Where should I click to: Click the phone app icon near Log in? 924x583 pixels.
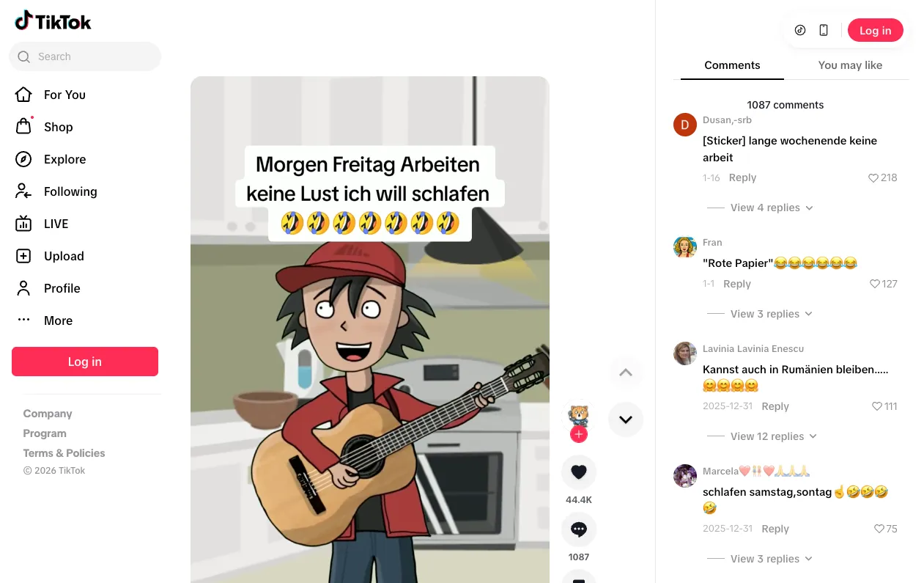coord(824,30)
